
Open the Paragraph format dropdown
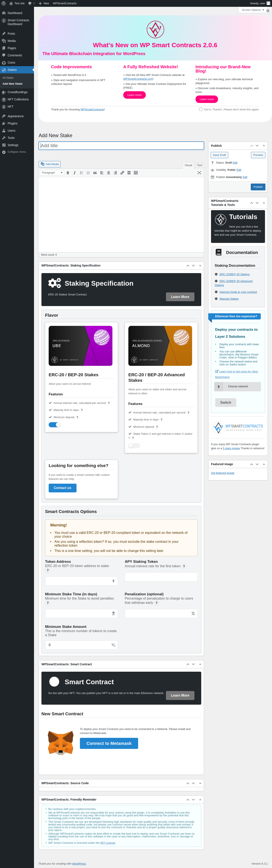click(52, 173)
